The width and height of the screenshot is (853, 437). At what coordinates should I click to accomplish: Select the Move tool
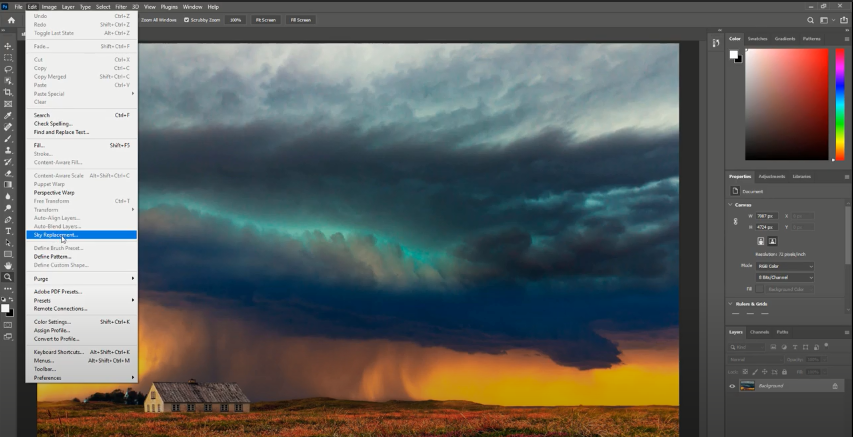tap(8, 46)
